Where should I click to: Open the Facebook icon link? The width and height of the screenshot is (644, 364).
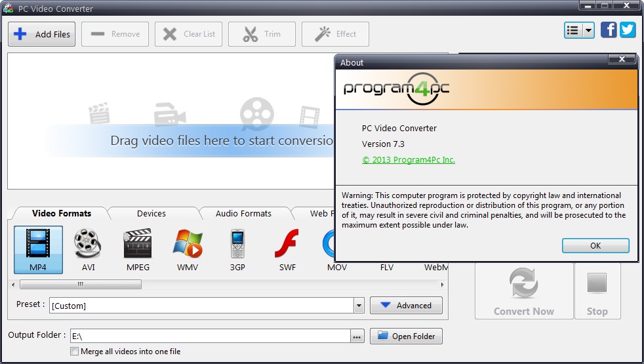[609, 30]
